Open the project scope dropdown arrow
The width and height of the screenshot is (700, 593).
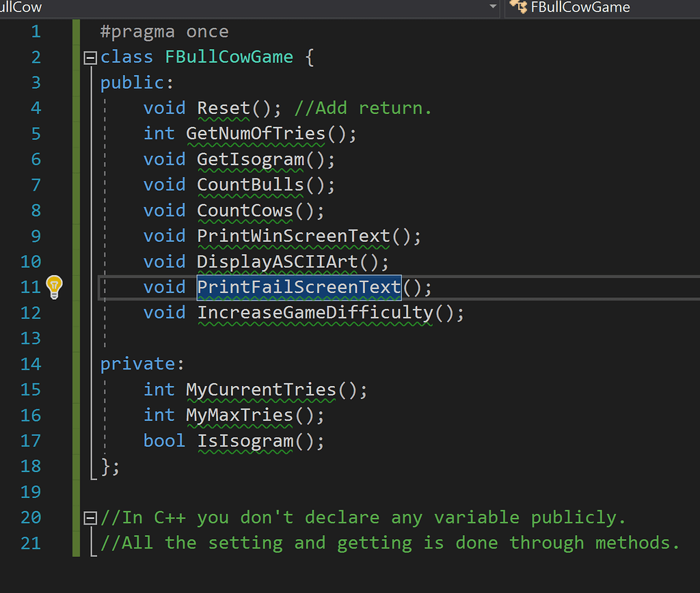[x=494, y=8]
